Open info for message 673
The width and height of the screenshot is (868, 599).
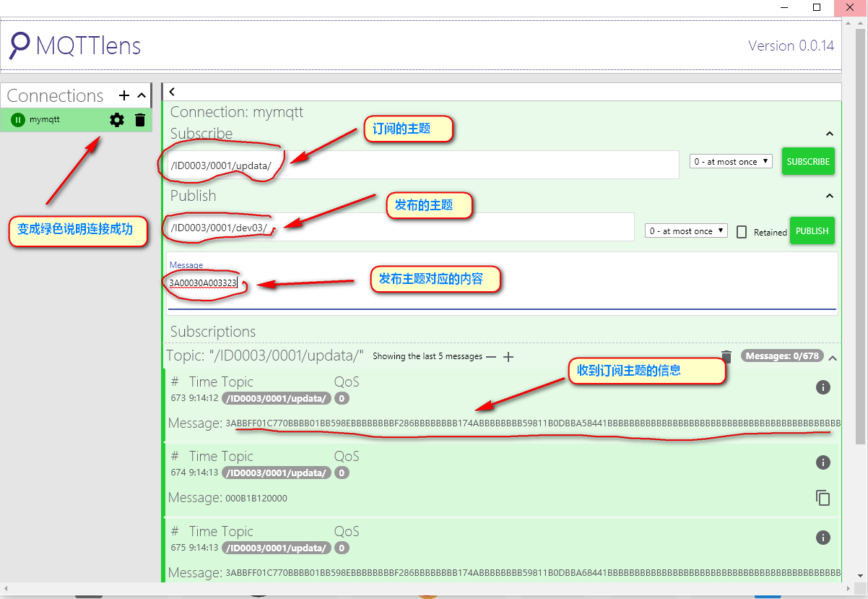[823, 387]
